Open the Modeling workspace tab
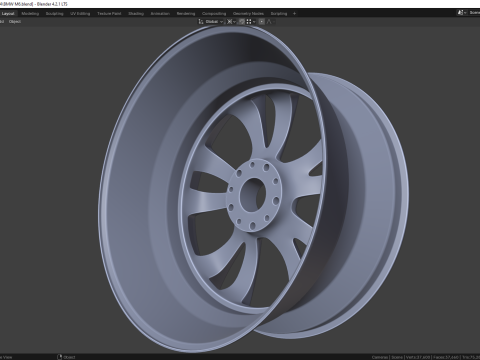This screenshot has height=360, width=480. tap(30, 14)
